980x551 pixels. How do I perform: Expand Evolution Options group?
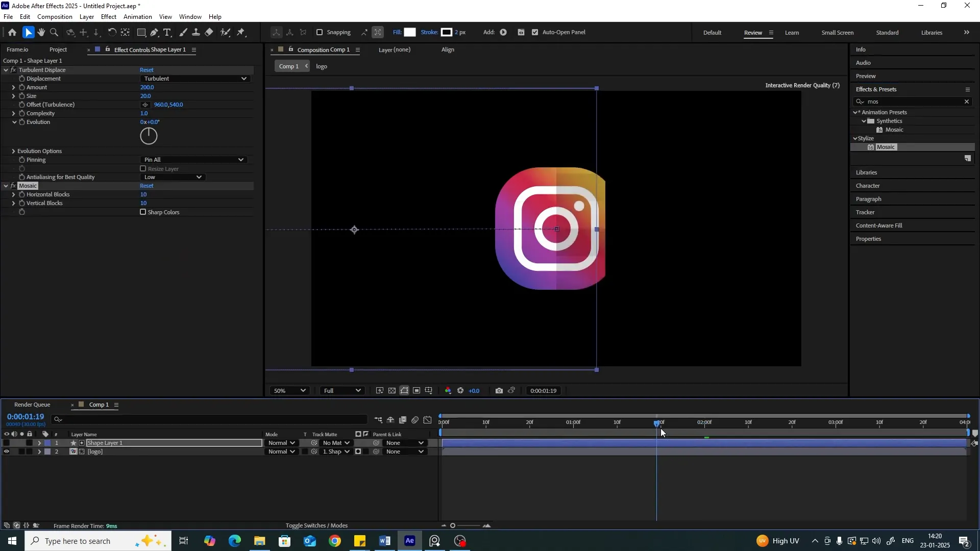coord(13,151)
